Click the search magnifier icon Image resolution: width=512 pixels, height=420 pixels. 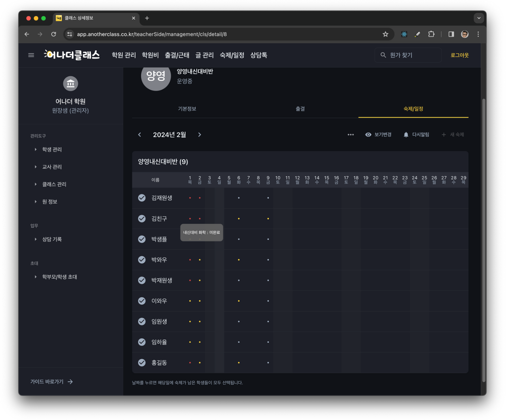[x=383, y=55]
